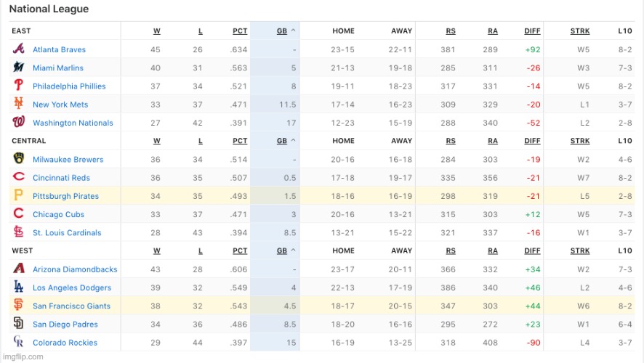Sort East division by W column
The image size is (644, 363).
157,31
